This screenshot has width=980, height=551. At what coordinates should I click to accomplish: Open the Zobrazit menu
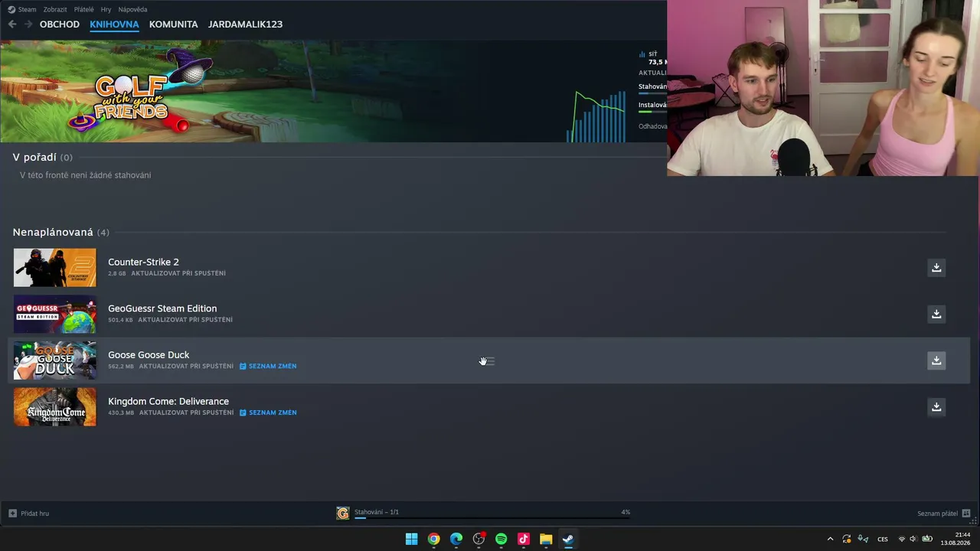(54, 9)
